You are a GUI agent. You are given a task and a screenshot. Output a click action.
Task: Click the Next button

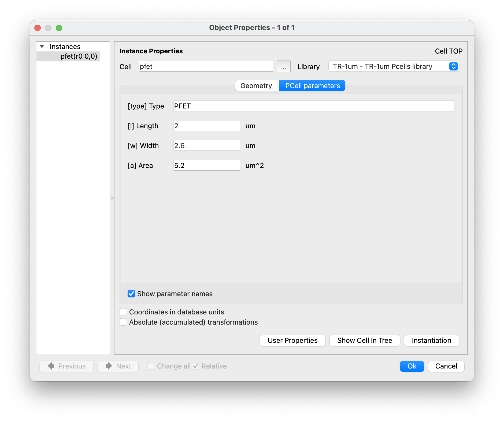(x=118, y=366)
